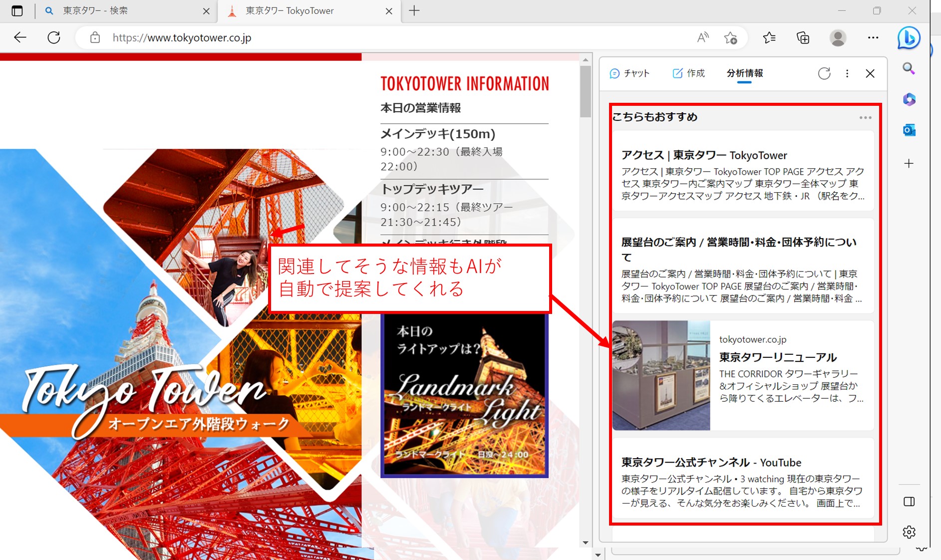Image resolution: width=941 pixels, height=560 pixels.
Task: Open a new tab with plus button
Action: click(x=414, y=10)
